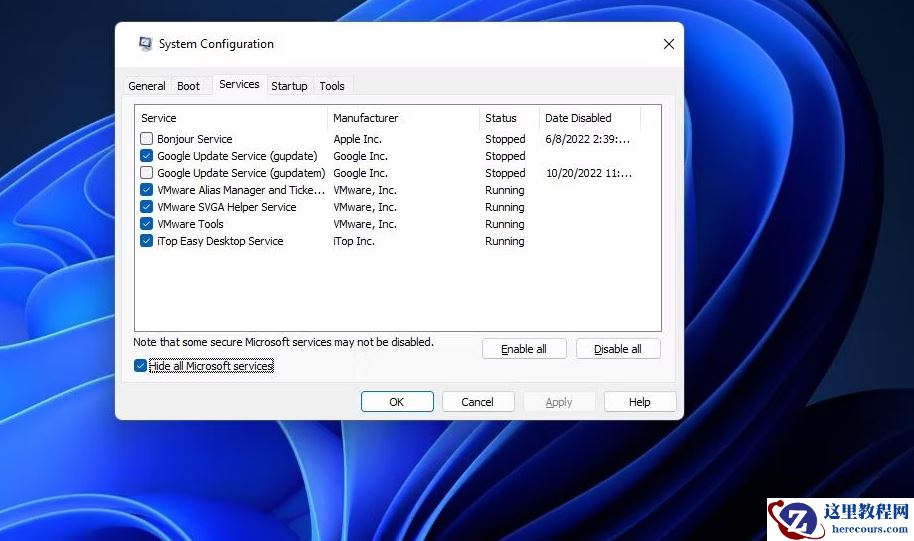Select the Services tab
The image size is (914, 541).
click(239, 85)
